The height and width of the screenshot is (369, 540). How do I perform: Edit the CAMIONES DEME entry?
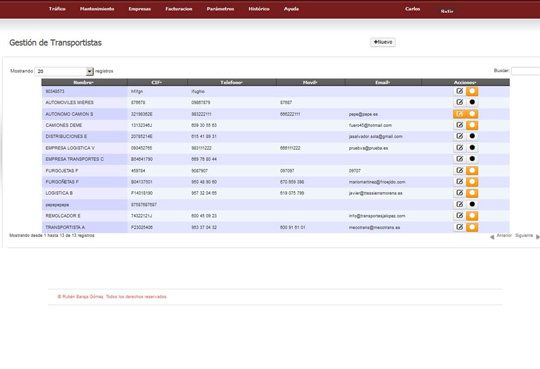(459, 125)
